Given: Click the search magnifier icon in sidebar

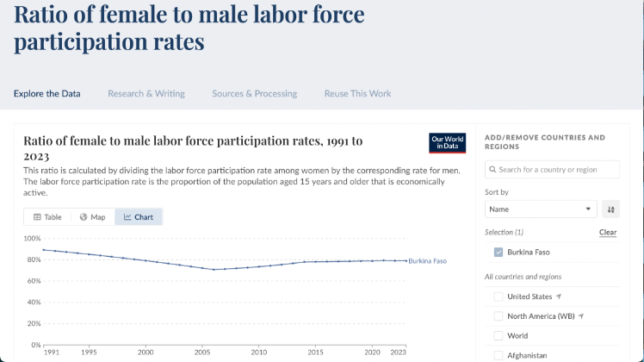Looking at the screenshot, I should point(492,170).
